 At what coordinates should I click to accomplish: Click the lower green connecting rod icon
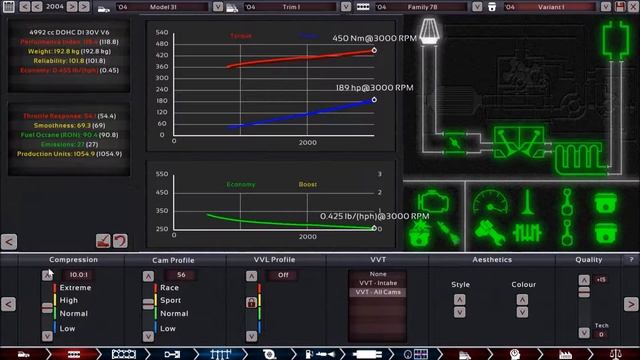[x=567, y=233]
